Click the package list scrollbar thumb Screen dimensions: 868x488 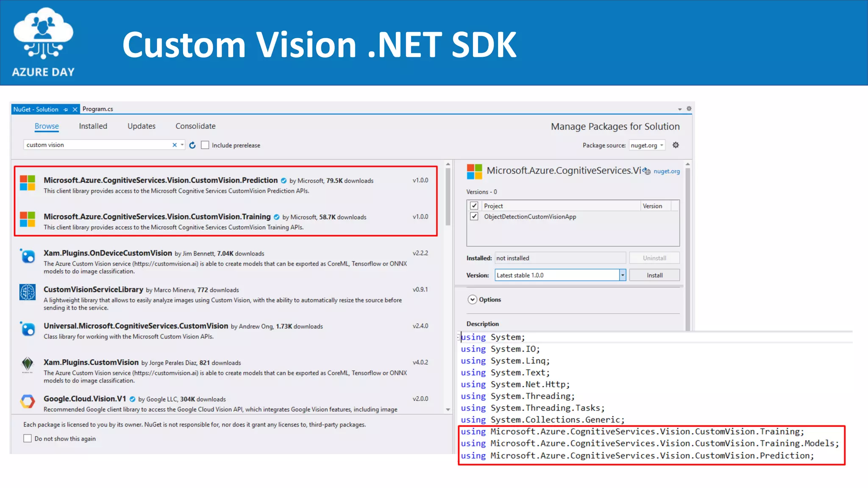pos(448,197)
